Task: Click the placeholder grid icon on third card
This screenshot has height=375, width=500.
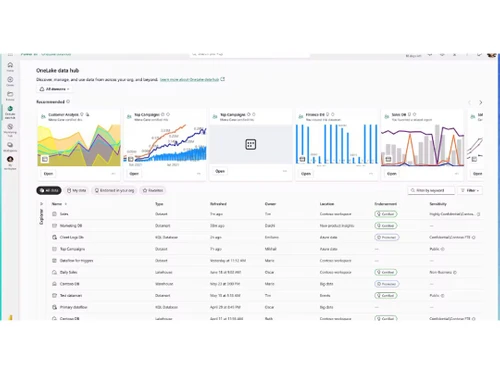Action: click(x=251, y=144)
